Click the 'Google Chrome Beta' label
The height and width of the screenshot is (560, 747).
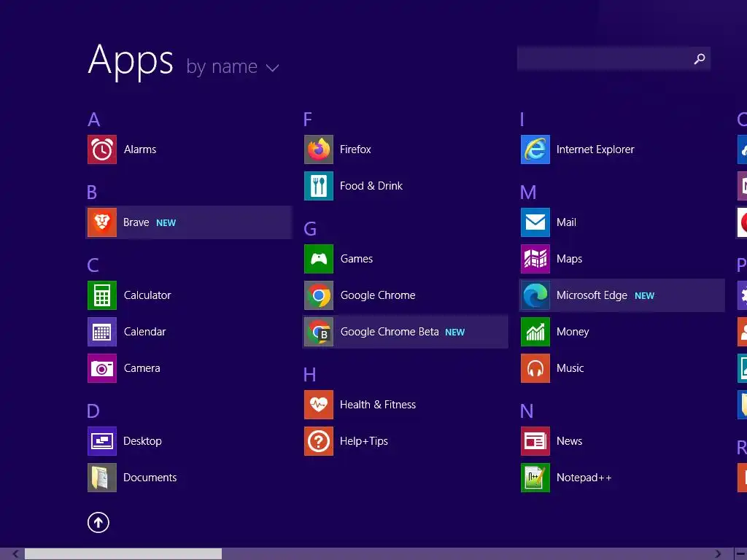click(390, 332)
